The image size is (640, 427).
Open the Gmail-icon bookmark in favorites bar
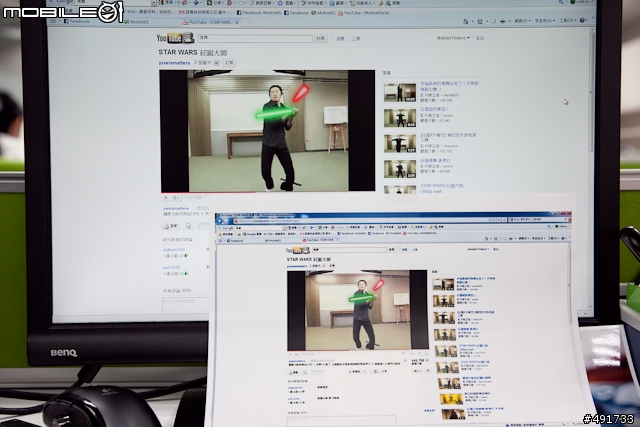click(206, 12)
